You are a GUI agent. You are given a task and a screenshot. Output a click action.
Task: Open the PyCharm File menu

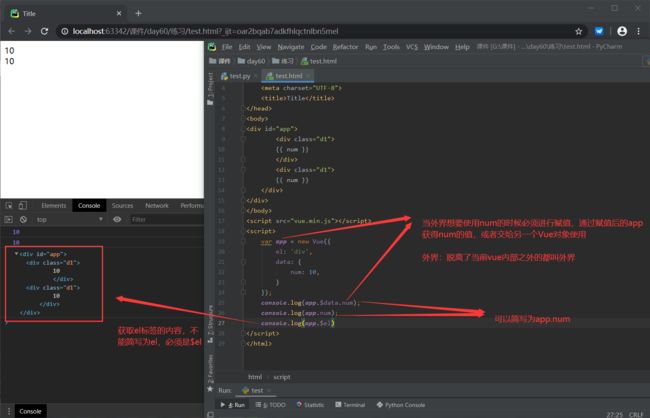click(x=227, y=47)
